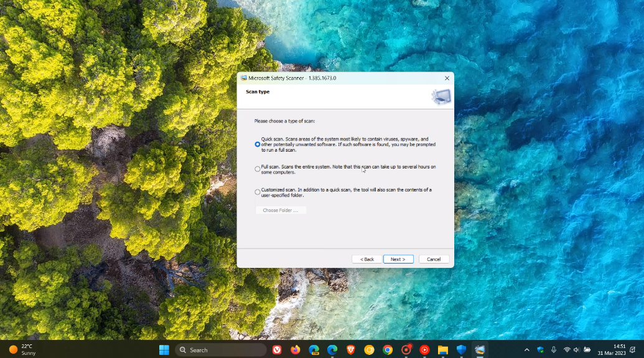
Task: Open Chrome Canary from the taskbar
Action: (369, 350)
